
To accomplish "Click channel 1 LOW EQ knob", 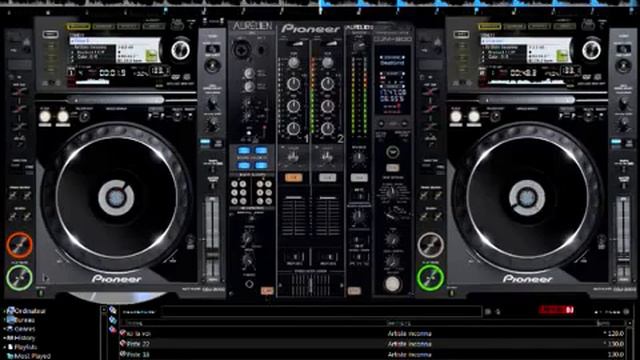I will (293, 128).
